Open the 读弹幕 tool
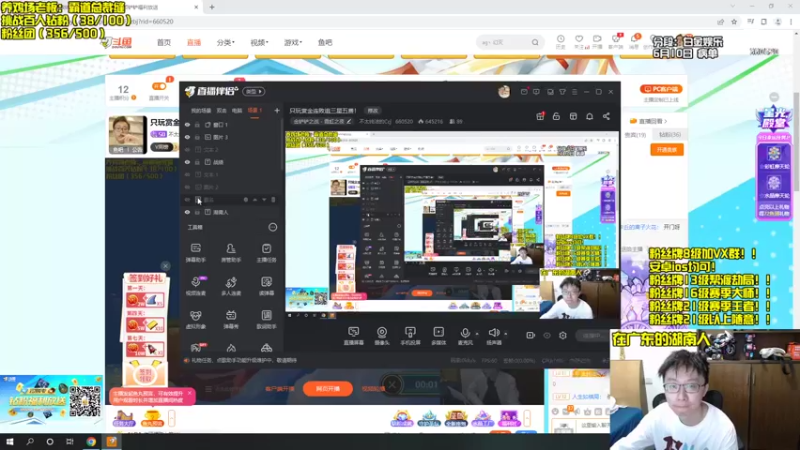This screenshot has height=450, width=800. pos(266,286)
